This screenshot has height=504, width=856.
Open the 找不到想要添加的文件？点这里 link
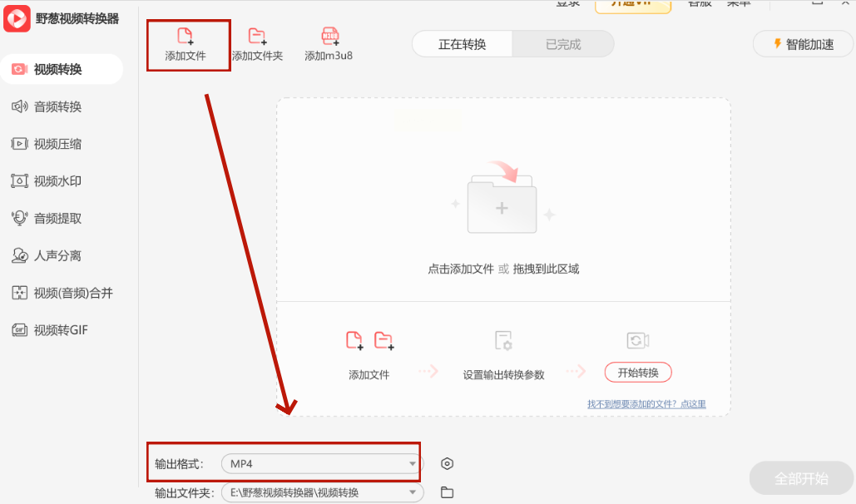click(x=646, y=404)
